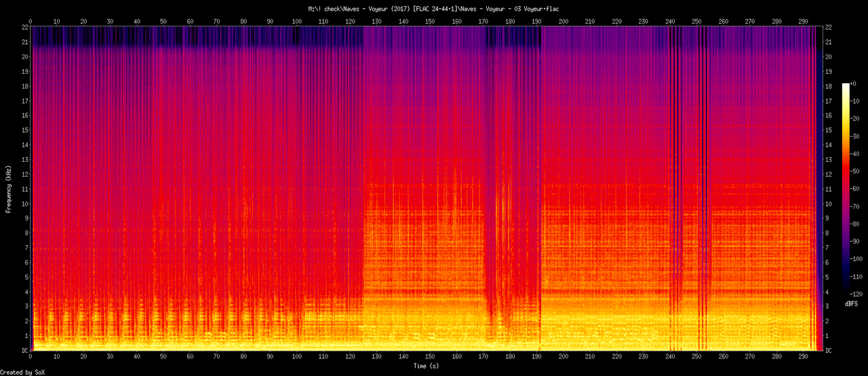The image size is (868, 376).
Task: Click '22' on the right frequency axis
Action: point(829,27)
